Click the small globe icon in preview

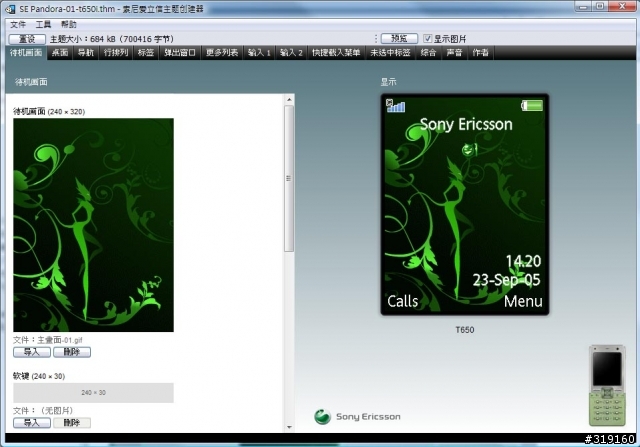(x=469, y=149)
